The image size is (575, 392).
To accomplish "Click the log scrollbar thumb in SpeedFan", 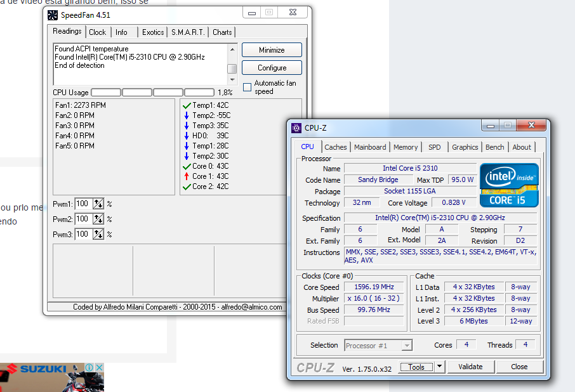I will click(232, 69).
